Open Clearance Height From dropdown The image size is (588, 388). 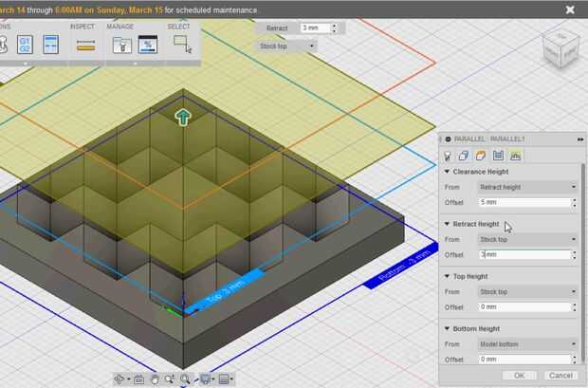pyautogui.click(x=527, y=187)
